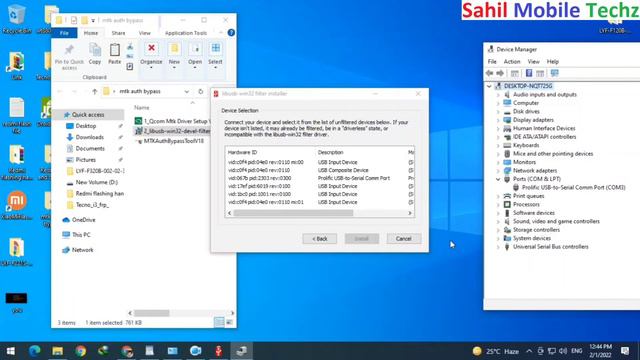This screenshot has height=360, width=640.
Task: Open File Explorer help icon
Action: (231, 33)
